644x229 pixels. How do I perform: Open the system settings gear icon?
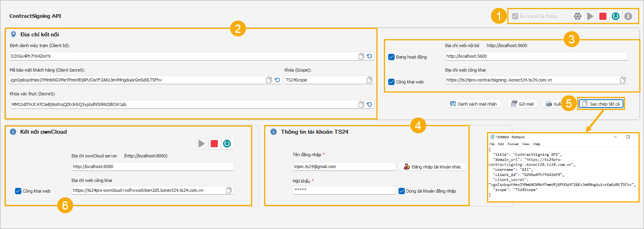578,16
